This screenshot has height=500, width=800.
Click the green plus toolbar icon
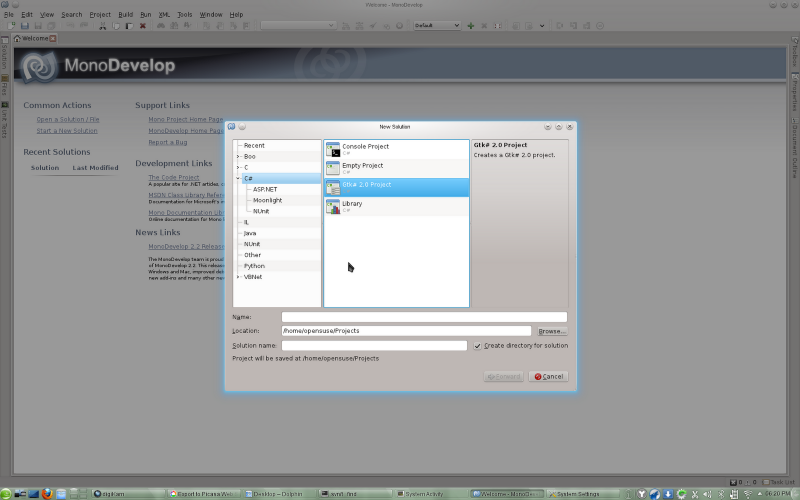(470, 26)
